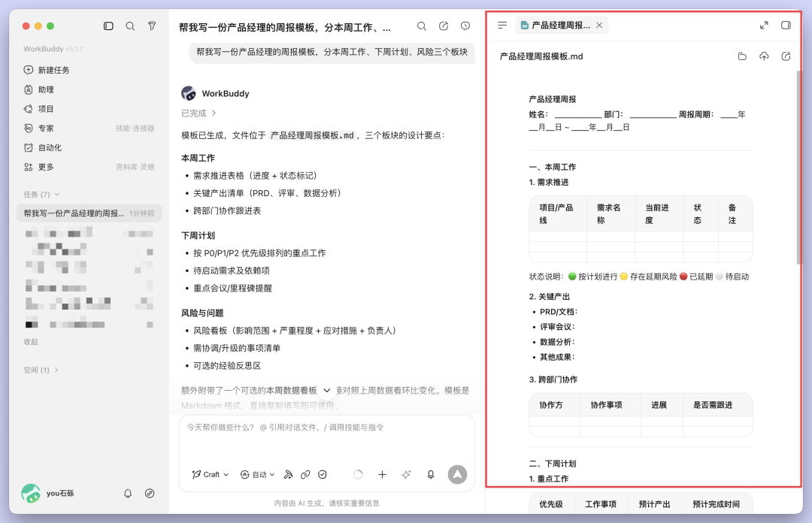This screenshot has width=812, height=523.
Task: Open the document outline list icon
Action: point(502,25)
